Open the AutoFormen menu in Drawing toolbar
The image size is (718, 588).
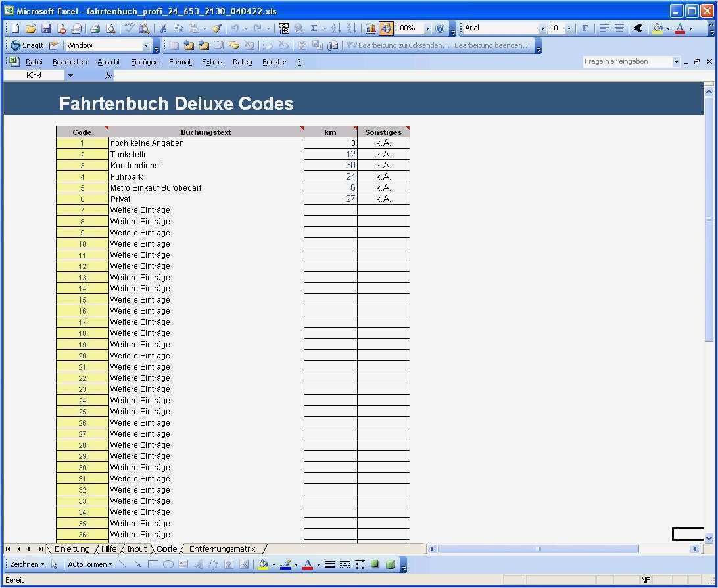pyautogui.click(x=89, y=564)
